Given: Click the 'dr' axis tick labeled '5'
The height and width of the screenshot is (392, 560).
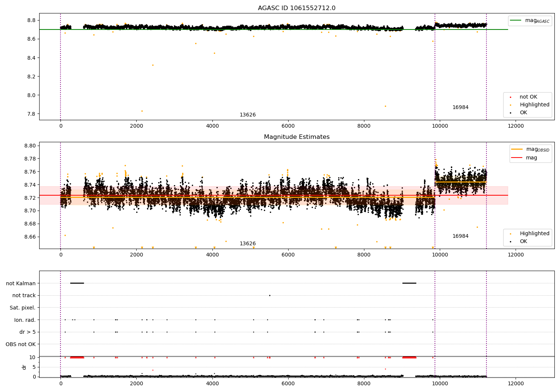Looking at the screenshot, I should point(34,367).
